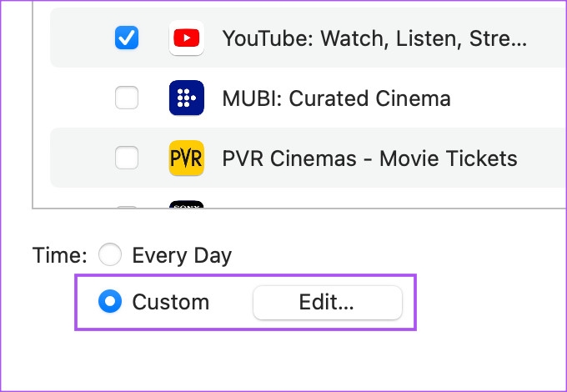Click the partially visible Sony app icon
The width and height of the screenshot is (567, 392).
(x=187, y=204)
